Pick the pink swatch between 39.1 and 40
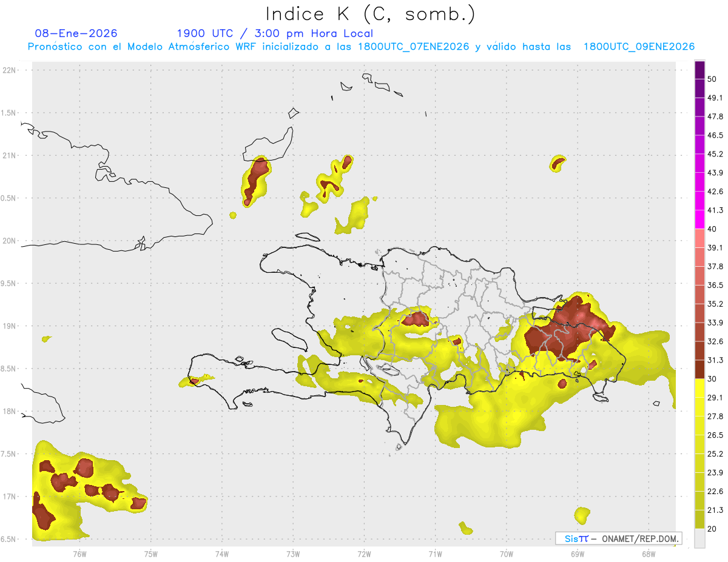Screen dimensions: 728x562 point(700,238)
